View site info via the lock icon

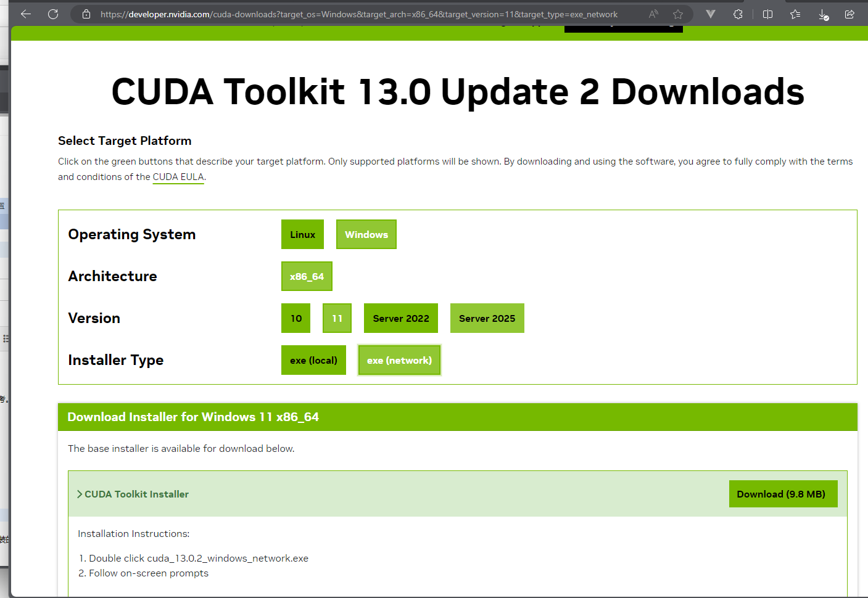click(x=86, y=14)
